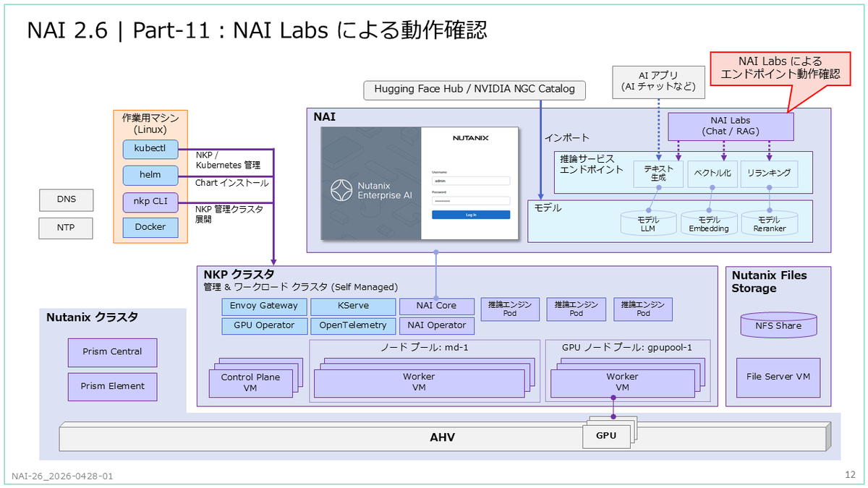The height and width of the screenshot is (488, 868).
Task: Click the NKP 管理クラスタ 展開 label
Action: [229, 213]
